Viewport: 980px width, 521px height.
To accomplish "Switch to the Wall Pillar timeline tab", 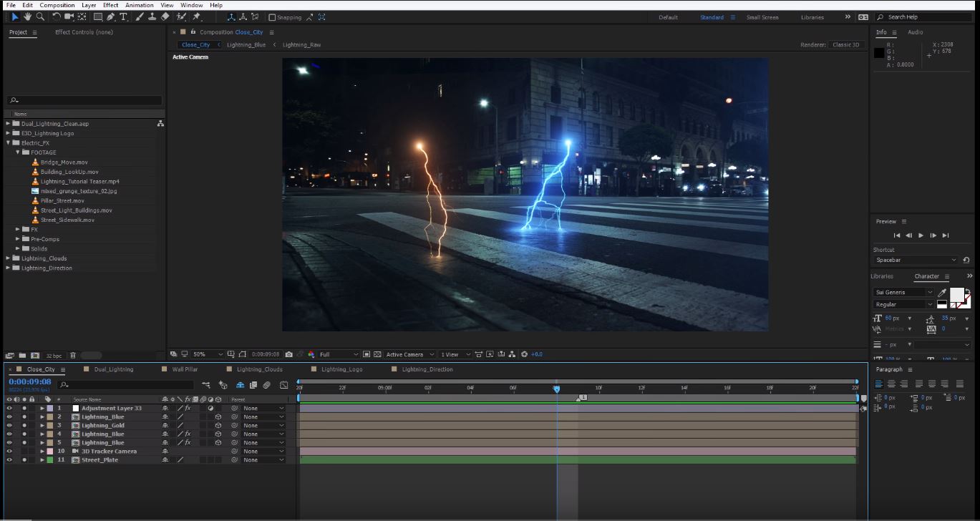I will (x=184, y=369).
